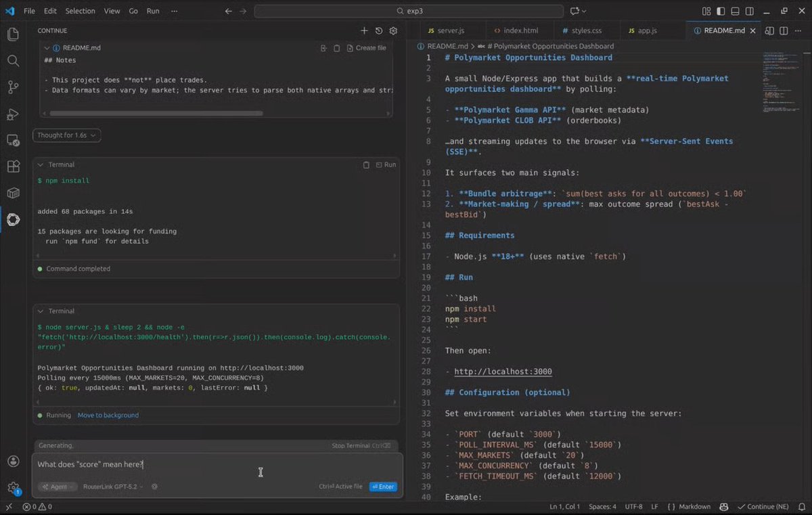Image resolution: width=812 pixels, height=515 pixels.
Task: Open RouterLink GPT-5.2 model selector
Action: pyautogui.click(x=113, y=487)
